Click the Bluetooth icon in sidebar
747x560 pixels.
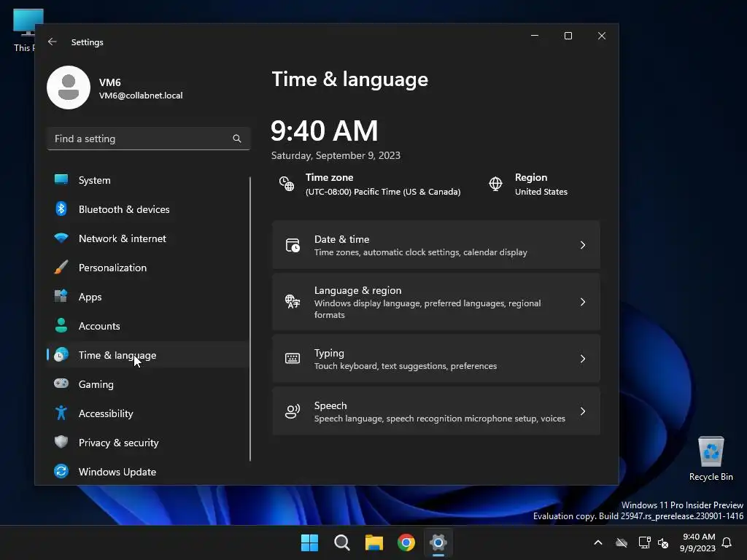(61, 209)
